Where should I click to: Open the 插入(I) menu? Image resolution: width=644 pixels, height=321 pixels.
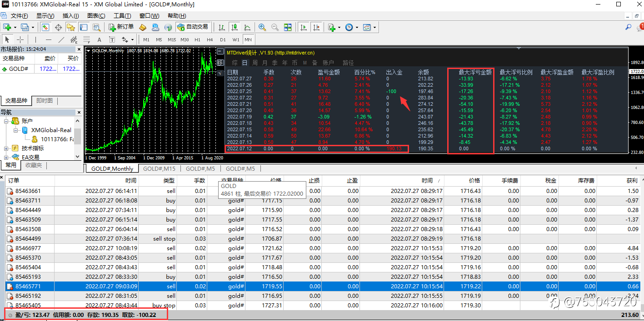pyautogui.click(x=71, y=15)
